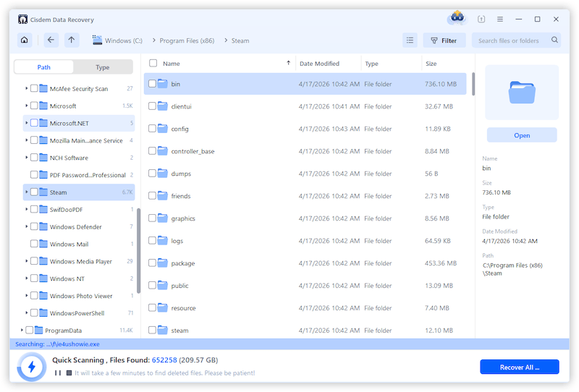Check the Steam tree checkbox
Viewport: 579px width, 392px height.
pyautogui.click(x=34, y=192)
